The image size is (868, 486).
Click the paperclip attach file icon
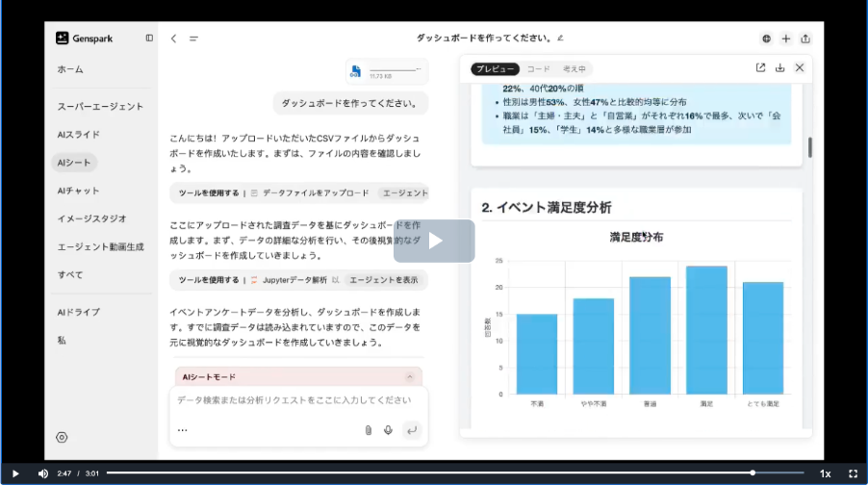point(368,430)
